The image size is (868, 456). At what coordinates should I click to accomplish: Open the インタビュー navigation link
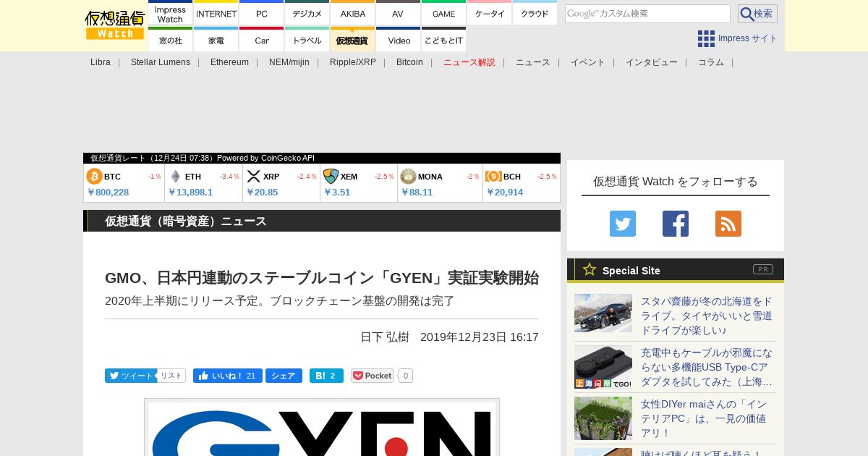pos(652,62)
